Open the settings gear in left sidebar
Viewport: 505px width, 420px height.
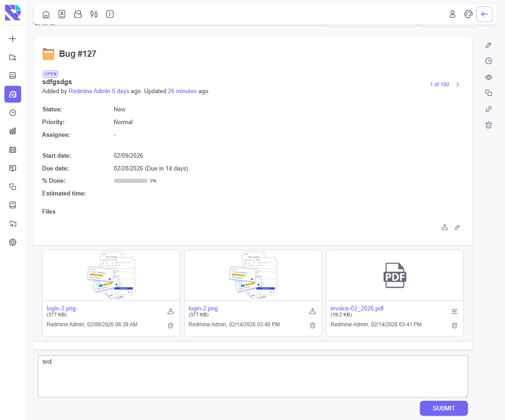point(13,242)
